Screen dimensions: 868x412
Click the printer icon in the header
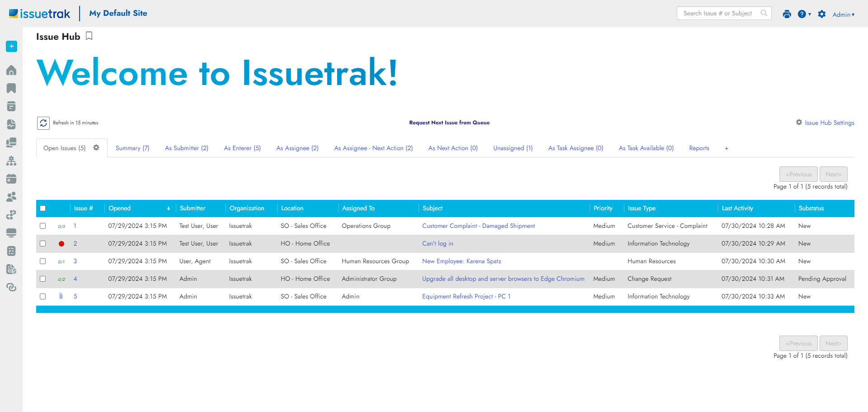(x=787, y=14)
